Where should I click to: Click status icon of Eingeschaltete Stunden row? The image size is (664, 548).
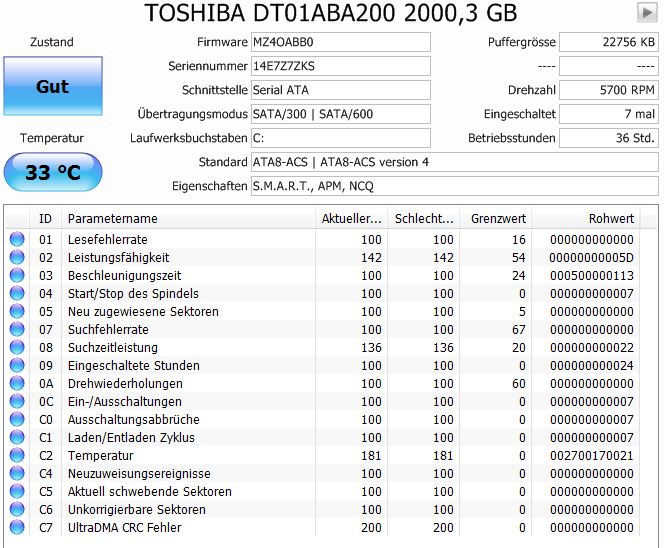click(x=17, y=365)
